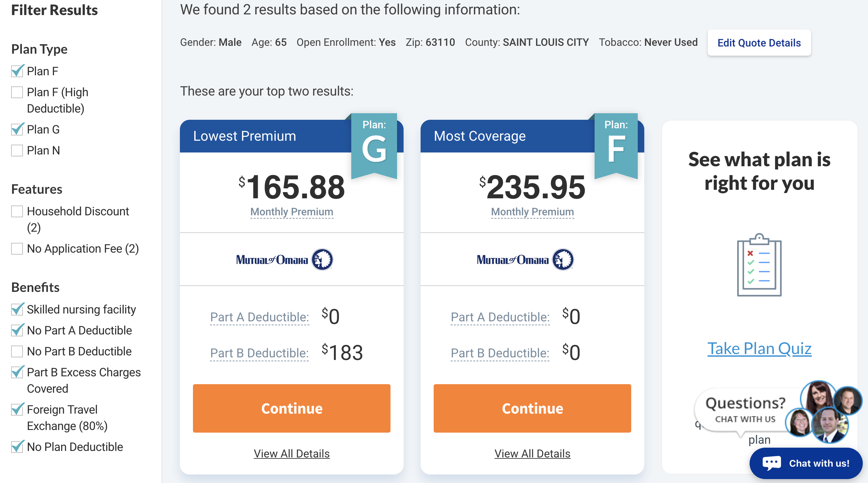
Task: Uncheck the Plan F filter checkbox
Action: 17,71
